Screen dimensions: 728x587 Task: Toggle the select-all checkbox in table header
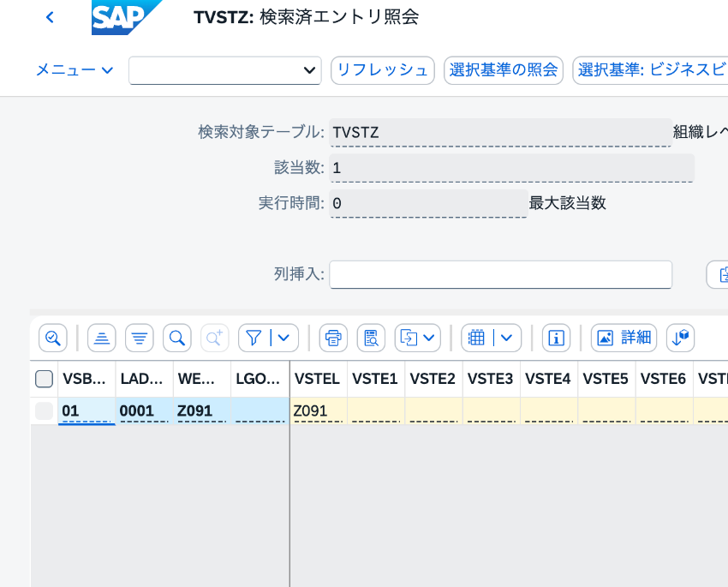coord(44,379)
